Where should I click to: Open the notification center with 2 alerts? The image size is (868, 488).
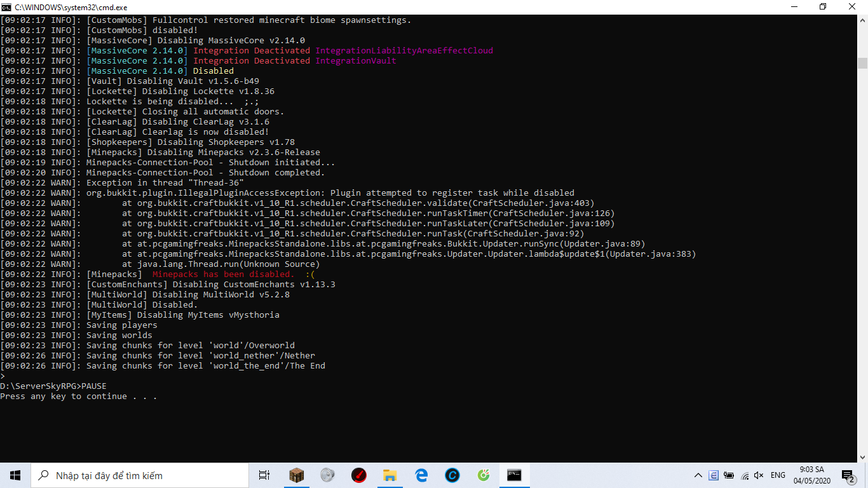[848, 475]
